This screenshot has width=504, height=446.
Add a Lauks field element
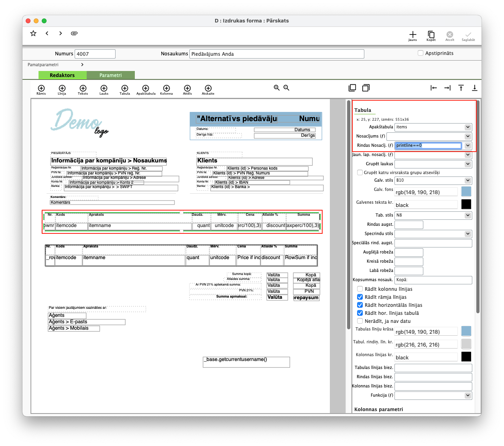pos(104,90)
